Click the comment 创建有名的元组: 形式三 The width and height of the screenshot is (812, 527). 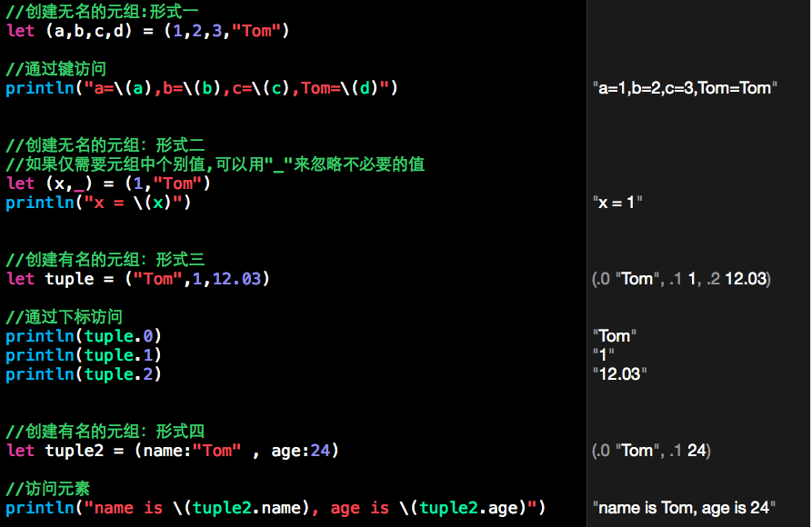pyautogui.click(x=105, y=259)
